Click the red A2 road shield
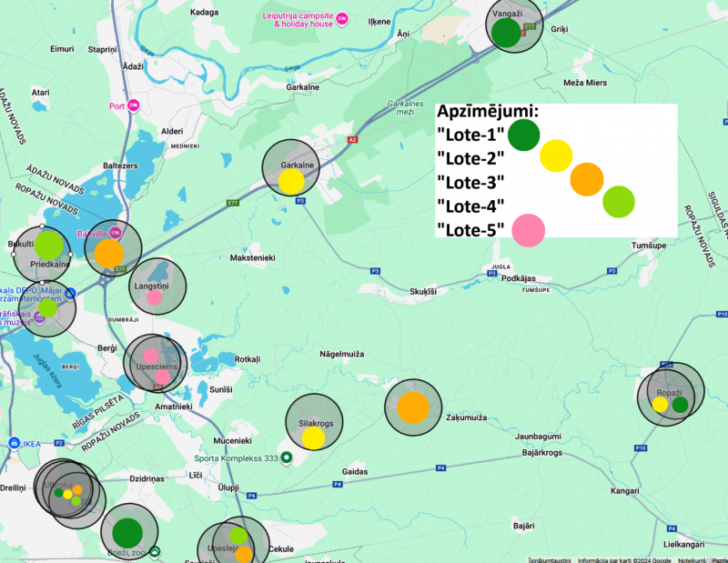The height and width of the screenshot is (563, 728). [x=353, y=140]
